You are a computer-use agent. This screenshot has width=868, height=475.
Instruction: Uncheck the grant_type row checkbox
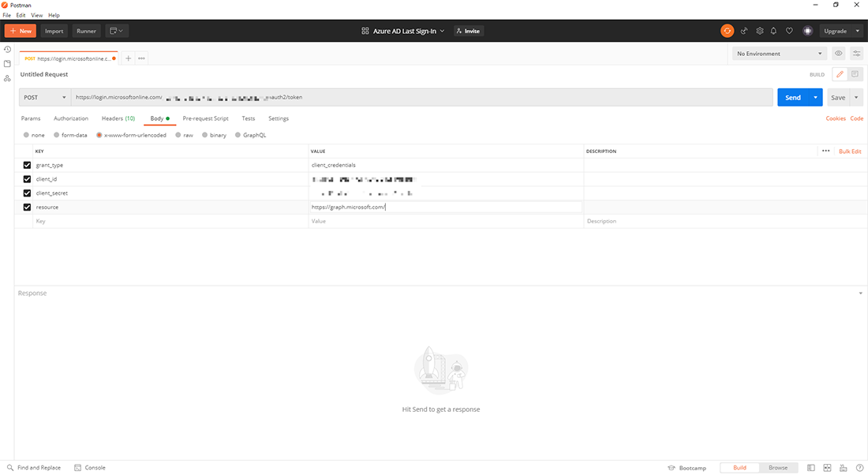(x=27, y=165)
